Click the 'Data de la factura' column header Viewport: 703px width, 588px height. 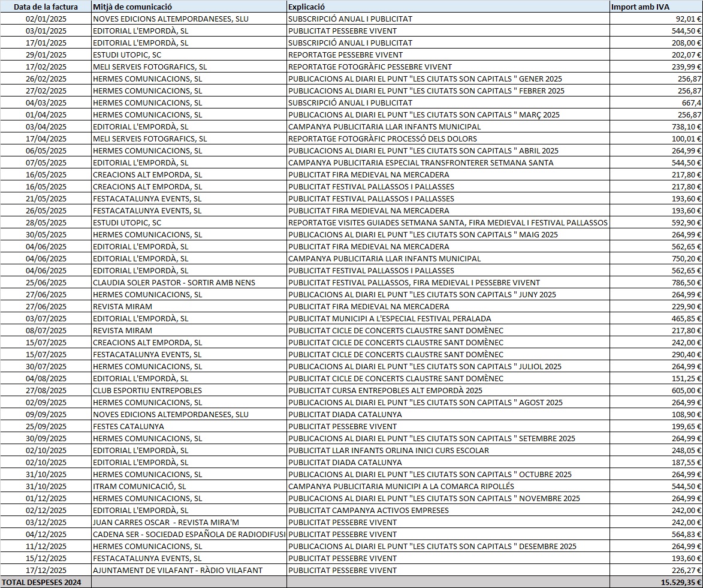46,7
